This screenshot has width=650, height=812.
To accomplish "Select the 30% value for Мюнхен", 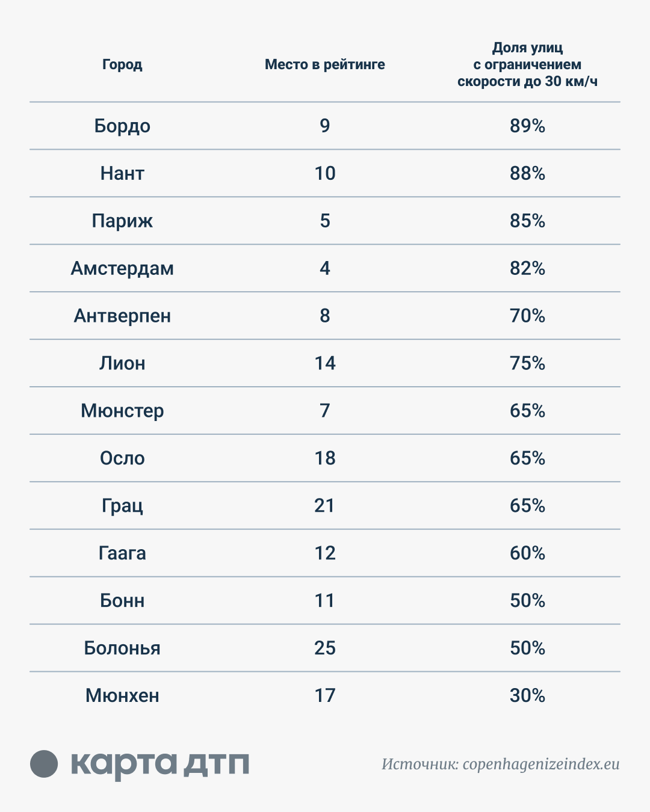I will pos(527,696).
